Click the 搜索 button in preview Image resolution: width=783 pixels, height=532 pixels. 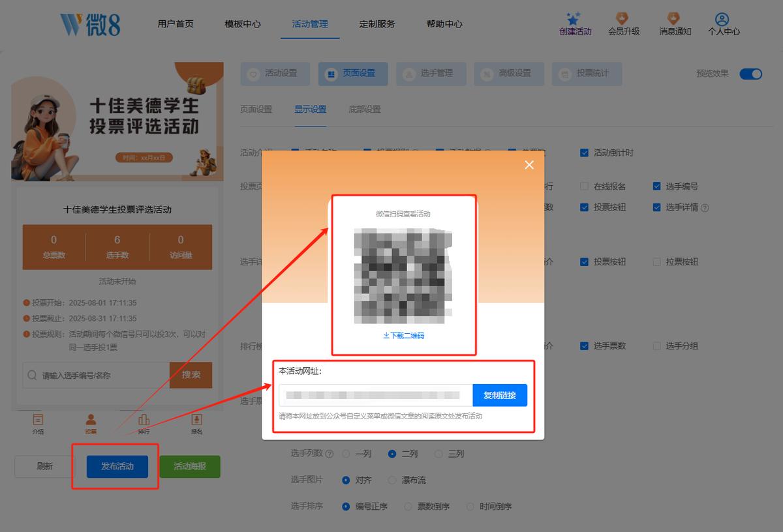tap(191, 376)
